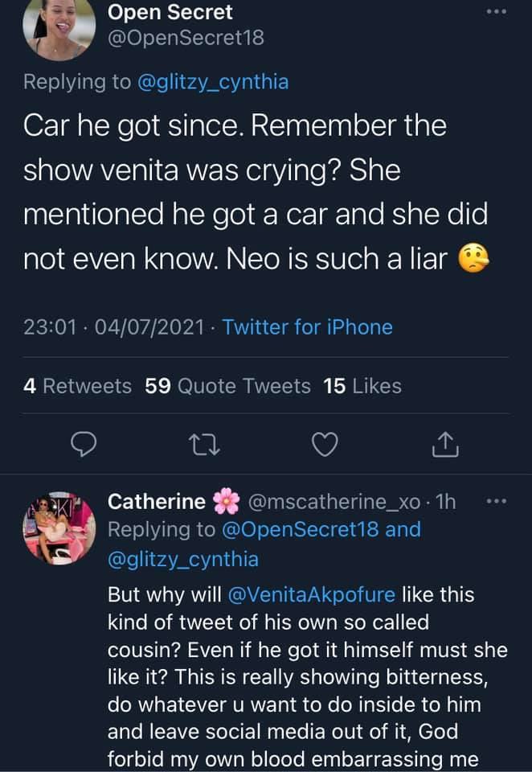Open Open Secret's profile picture
The image size is (532, 772).
point(59,29)
